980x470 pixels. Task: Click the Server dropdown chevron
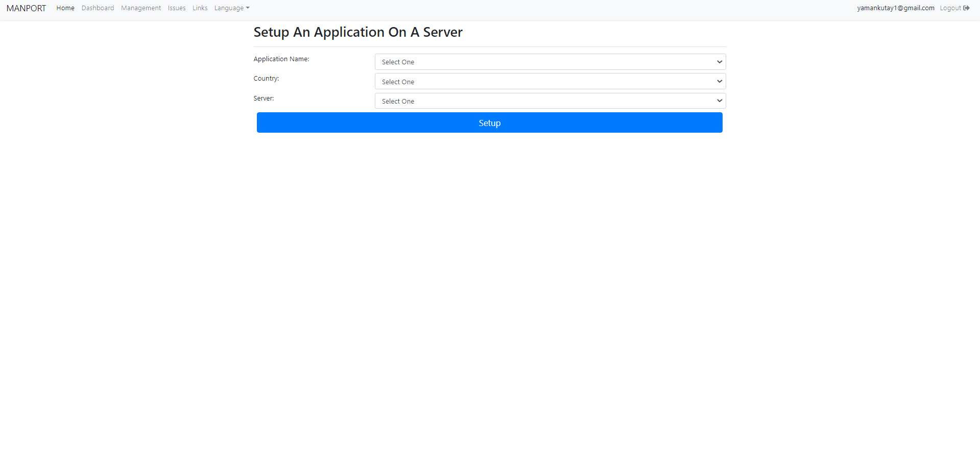tap(719, 101)
